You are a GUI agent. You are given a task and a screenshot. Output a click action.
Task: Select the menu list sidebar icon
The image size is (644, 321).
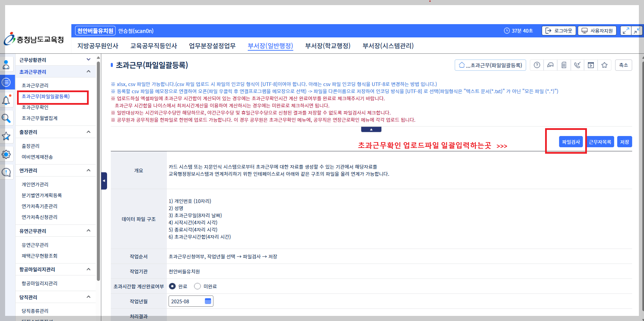point(6,82)
